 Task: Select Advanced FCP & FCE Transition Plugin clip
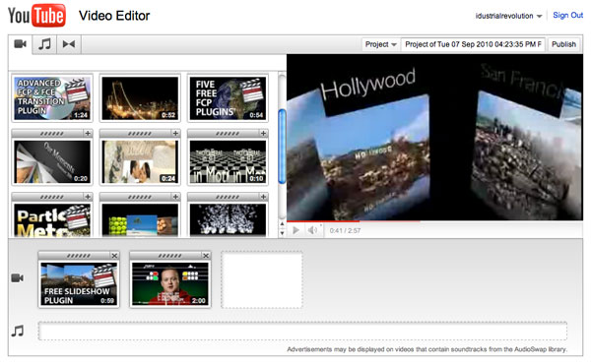pyautogui.click(x=52, y=98)
